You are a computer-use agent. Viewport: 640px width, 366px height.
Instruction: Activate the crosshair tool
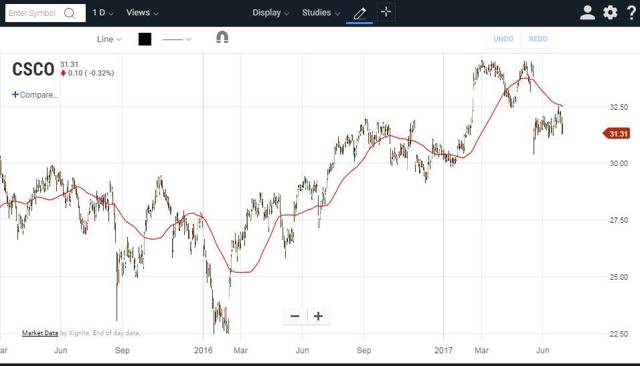coord(386,12)
